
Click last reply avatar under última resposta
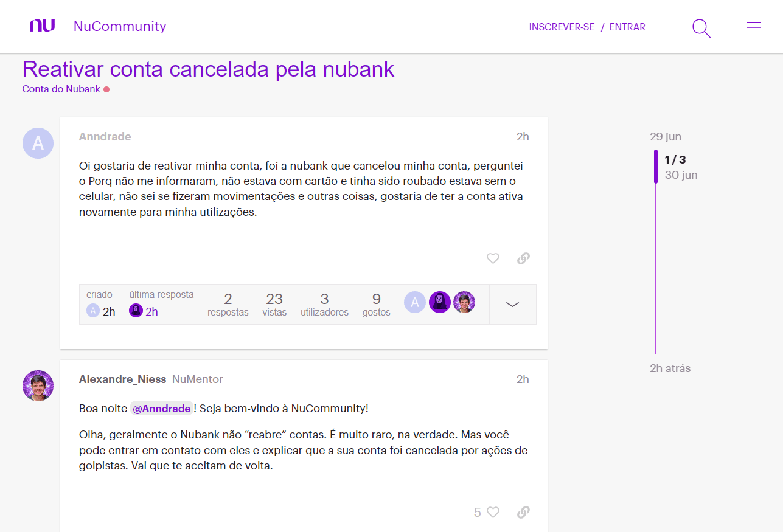coord(136,311)
